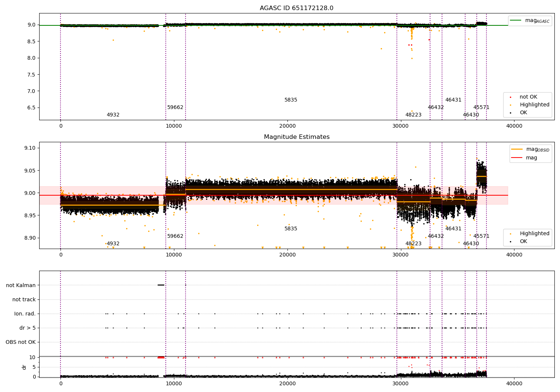
Task: Select the orange mag OBSID legend entry
Action: 530,149
